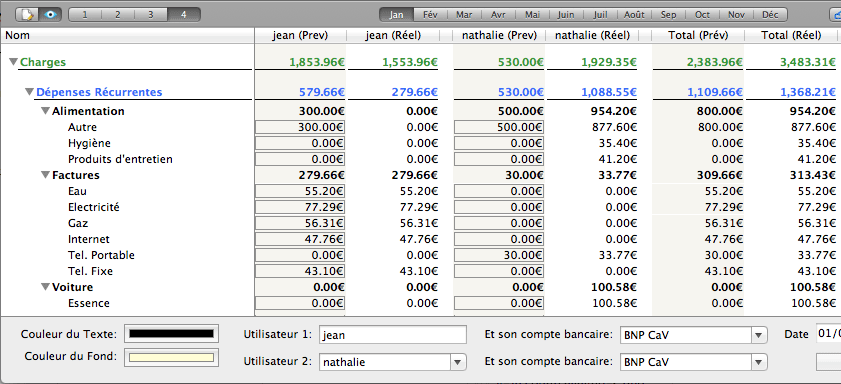
Task: Select the Hygiène row name
Action: coord(89,143)
